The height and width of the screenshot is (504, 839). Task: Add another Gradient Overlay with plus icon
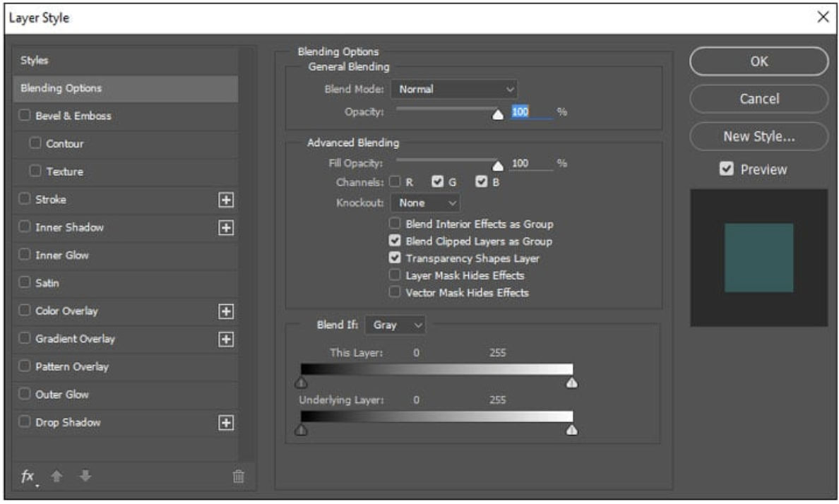click(x=226, y=340)
